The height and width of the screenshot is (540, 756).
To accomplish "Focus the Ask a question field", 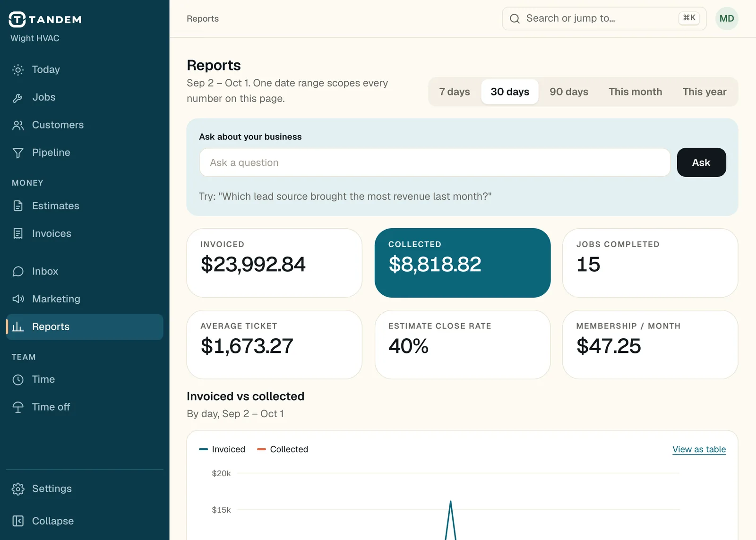I will (x=435, y=163).
